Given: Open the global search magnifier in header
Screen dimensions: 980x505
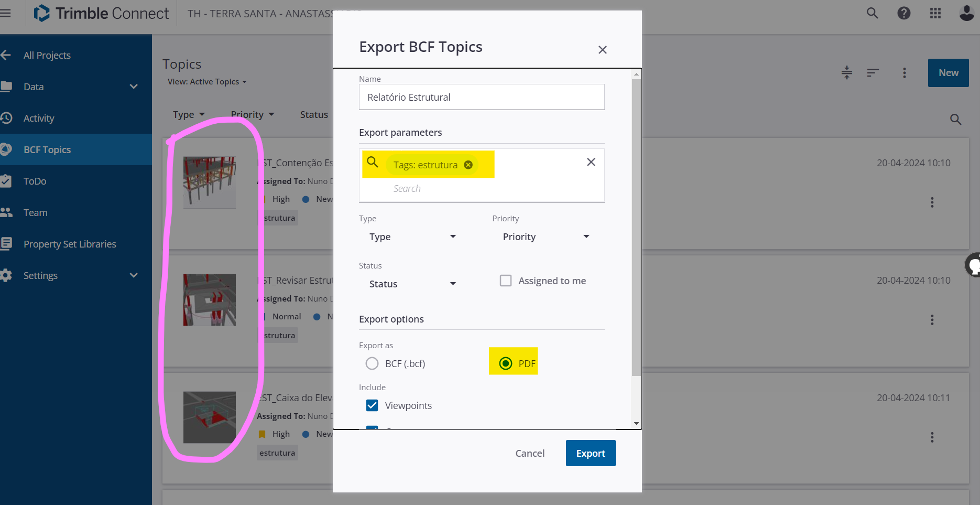Looking at the screenshot, I should (x=872, y=13).
